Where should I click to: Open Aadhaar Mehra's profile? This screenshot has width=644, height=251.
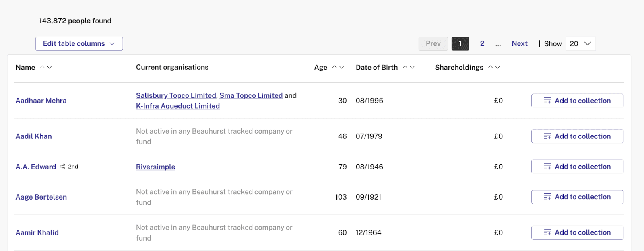[x=41, y=101]
